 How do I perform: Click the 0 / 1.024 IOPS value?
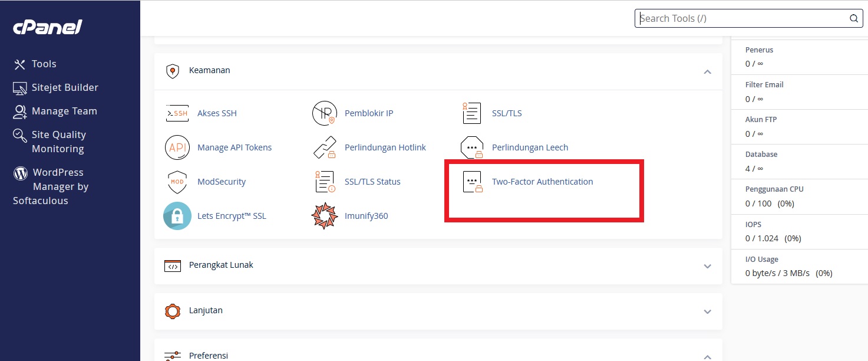773,239
